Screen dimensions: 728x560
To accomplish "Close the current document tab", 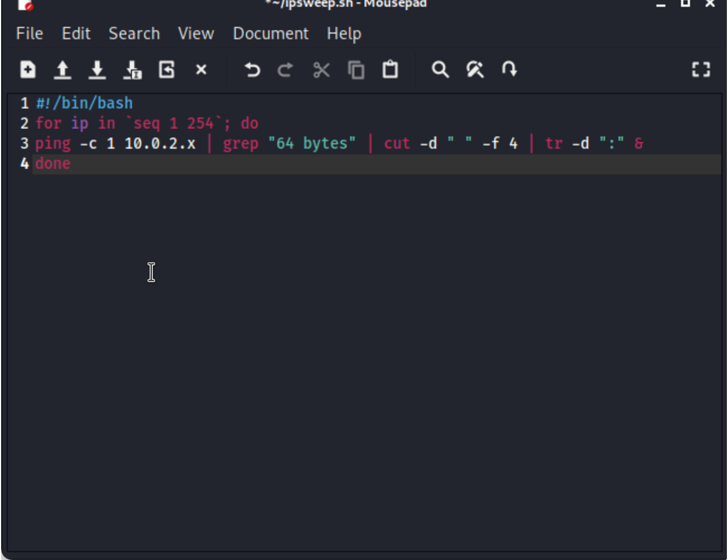I will [x=201, y=70].
